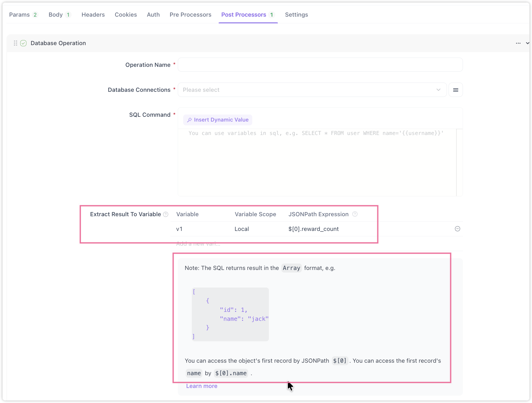Click help icon beside JSONPath Expression
Image resolution: width=532 pixels, height=403 pixels.
(355, 214)
